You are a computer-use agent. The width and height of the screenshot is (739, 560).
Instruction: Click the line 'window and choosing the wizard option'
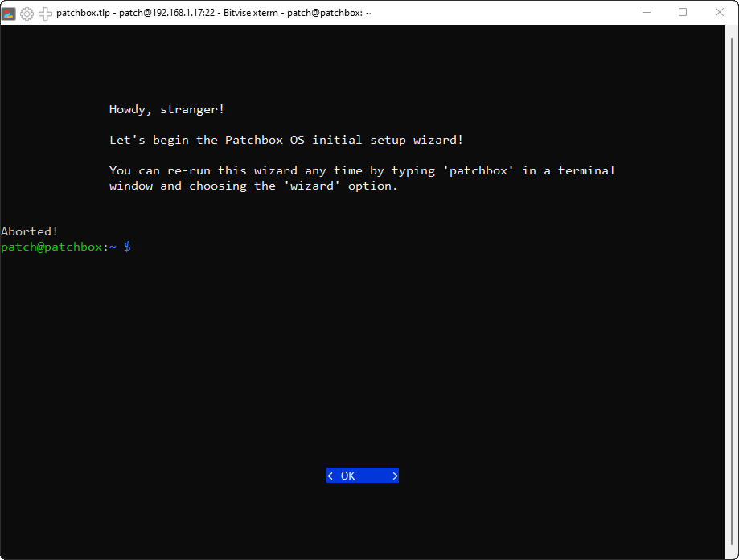point(253,186)
